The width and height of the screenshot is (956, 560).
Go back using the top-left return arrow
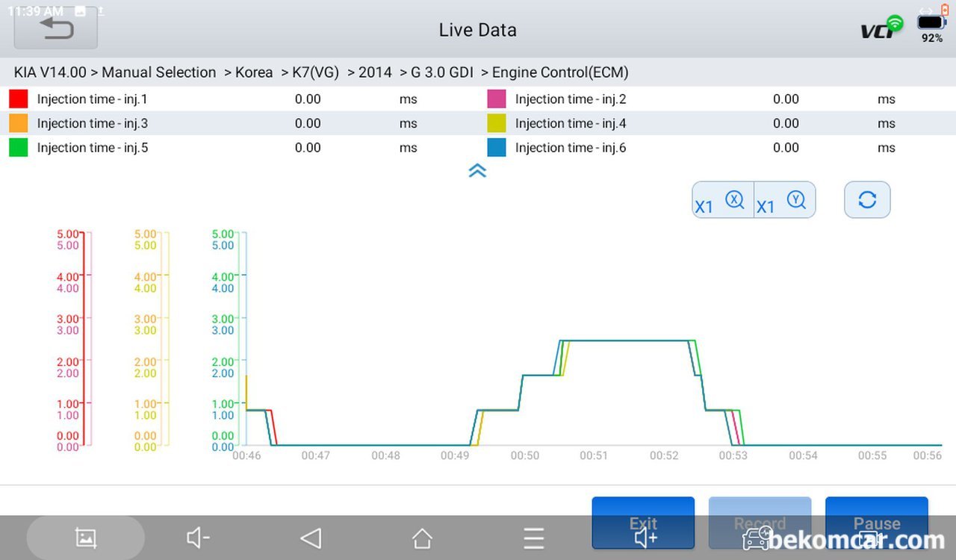point(56,28)
